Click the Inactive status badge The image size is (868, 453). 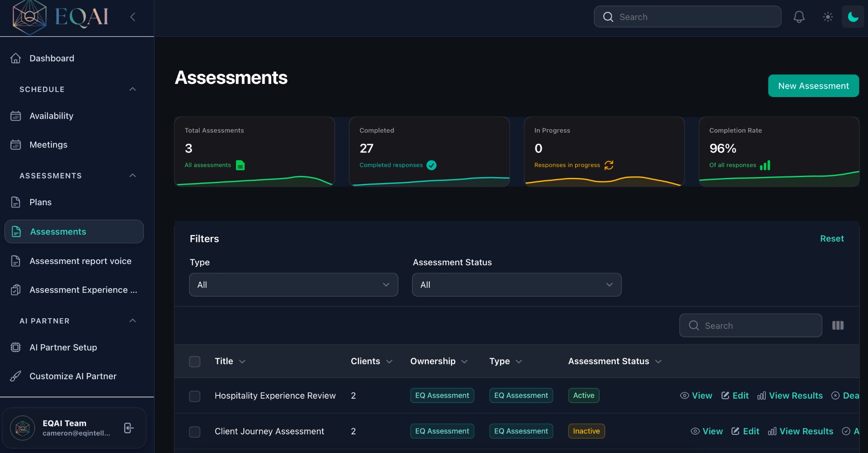[587, 431]
